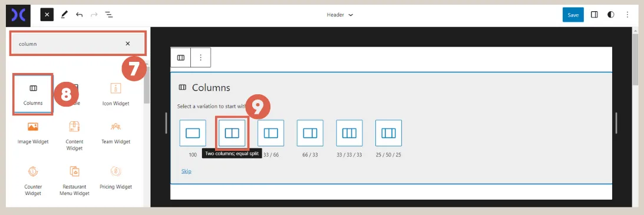
Task: Insert the Team Widget block
Action: pos(116,133)
